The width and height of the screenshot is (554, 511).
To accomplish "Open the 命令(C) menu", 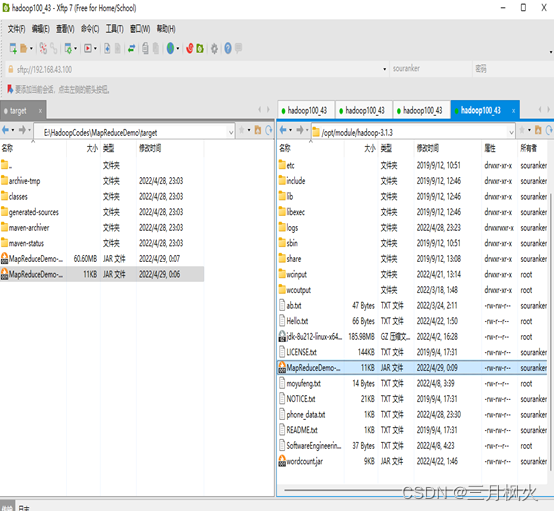I will tap(90, 29).
